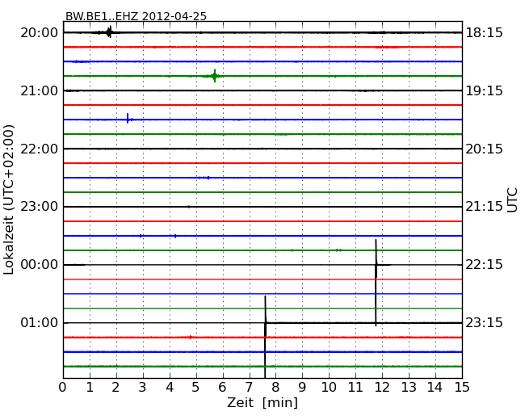Click the 19:15 UTC label

pos(484,90)
